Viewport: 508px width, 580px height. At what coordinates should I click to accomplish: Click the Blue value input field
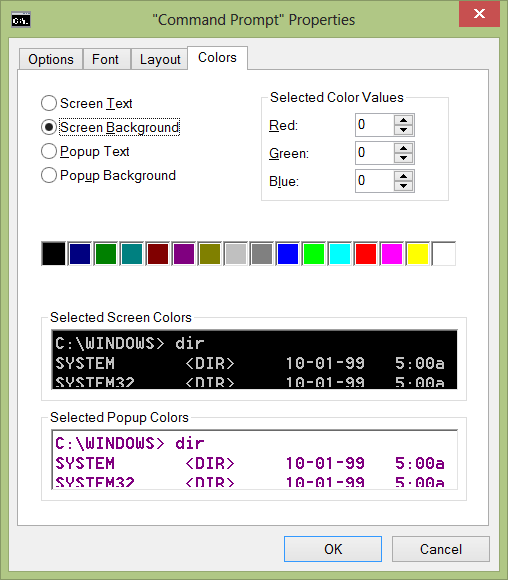pos(374,181)
